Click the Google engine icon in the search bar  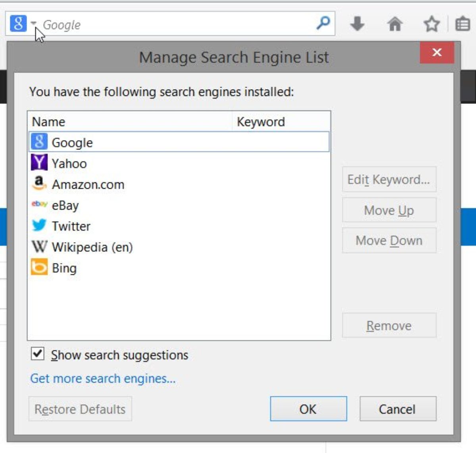click(x=18, y=24)
